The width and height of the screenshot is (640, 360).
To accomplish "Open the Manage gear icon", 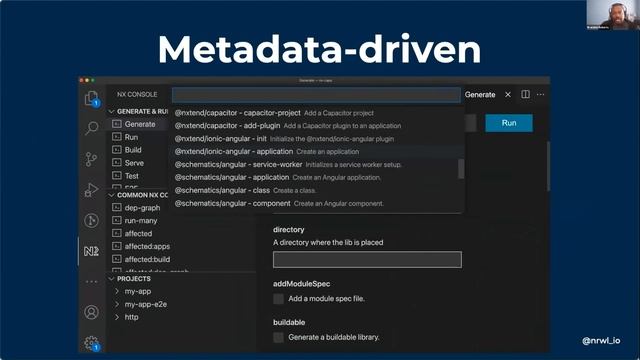I will (91, 343).
